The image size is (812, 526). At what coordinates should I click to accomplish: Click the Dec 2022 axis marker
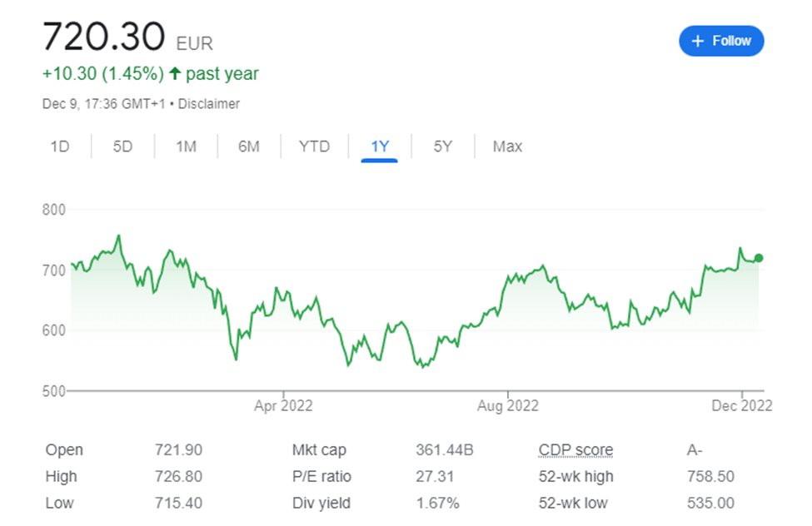741,405
